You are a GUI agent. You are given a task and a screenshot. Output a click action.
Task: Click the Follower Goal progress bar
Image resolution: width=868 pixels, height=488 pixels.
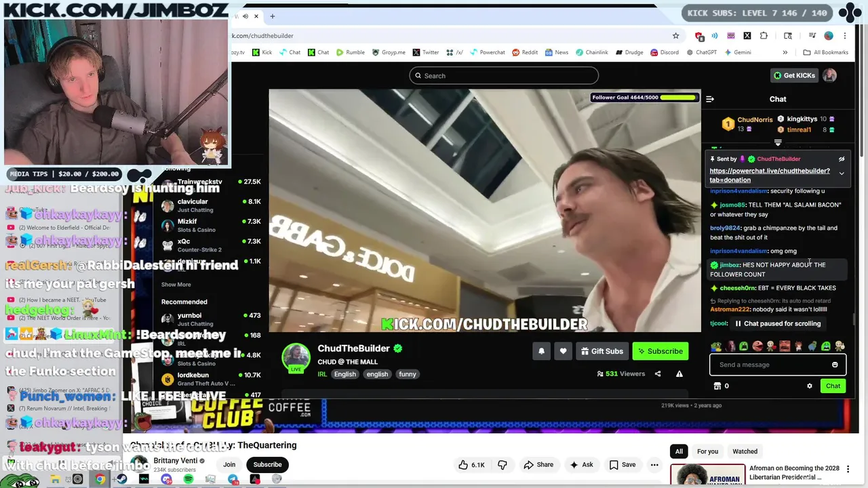644,98
